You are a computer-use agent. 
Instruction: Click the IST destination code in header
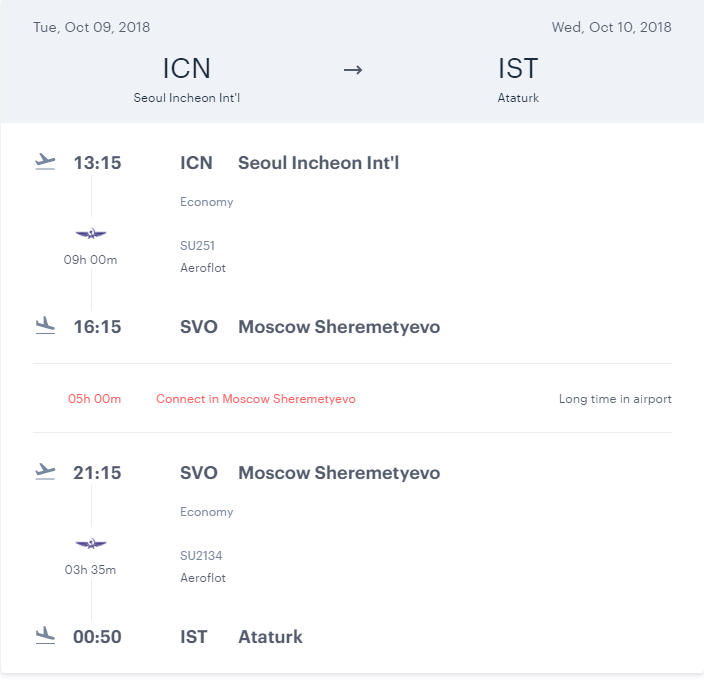coord(518,69)
